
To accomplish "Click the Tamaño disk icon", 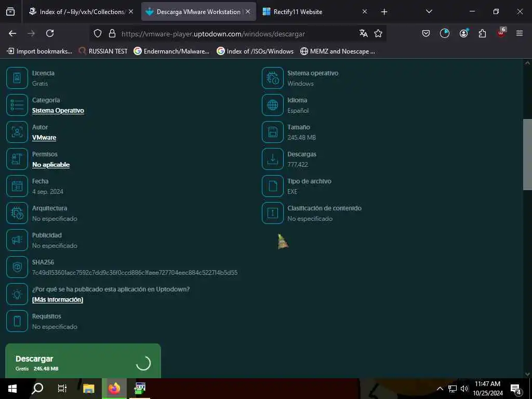I will tap(272, 132).
